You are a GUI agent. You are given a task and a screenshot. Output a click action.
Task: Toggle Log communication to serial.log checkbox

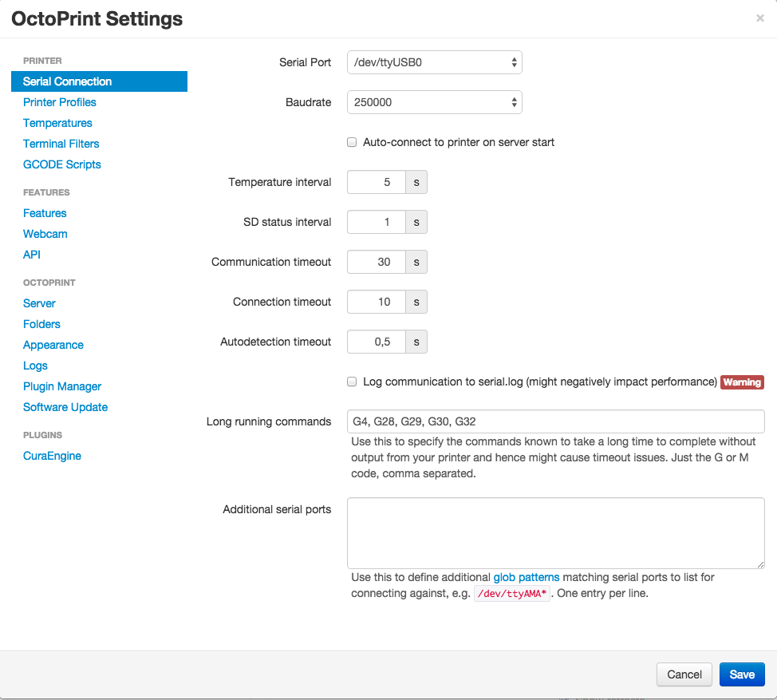point(352,382)
